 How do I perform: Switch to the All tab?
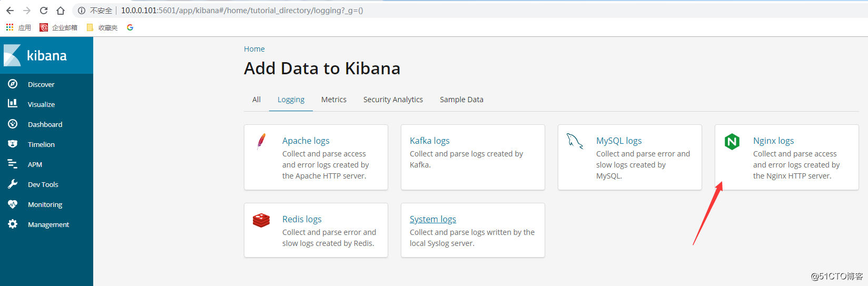pos(257,100)
